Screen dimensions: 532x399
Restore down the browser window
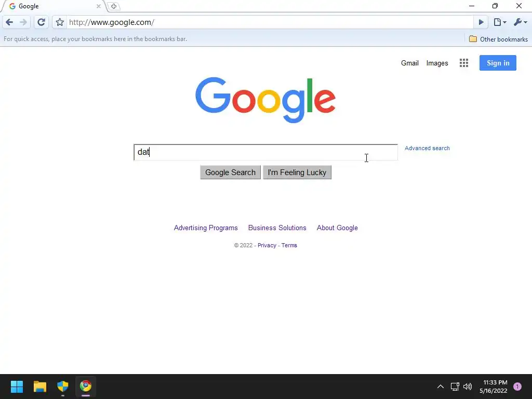(495, 6)
